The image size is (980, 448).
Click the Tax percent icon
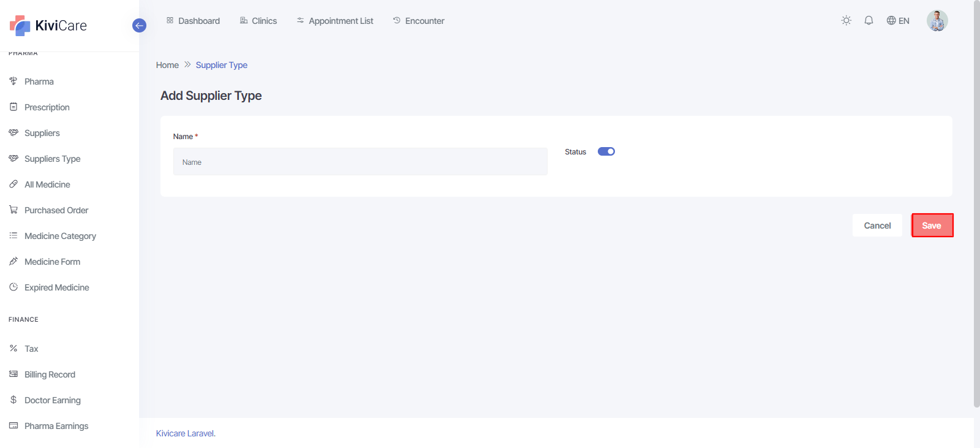coord(13,349)
